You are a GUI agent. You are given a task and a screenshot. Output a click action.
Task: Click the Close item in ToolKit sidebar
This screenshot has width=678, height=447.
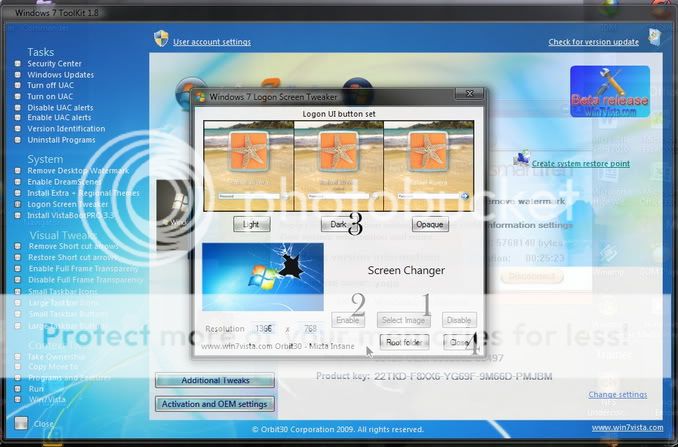pyautogui.click(x=44, y=424)
